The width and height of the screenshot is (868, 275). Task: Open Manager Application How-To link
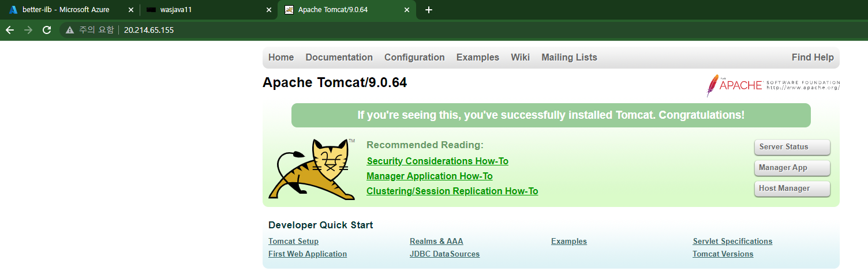pyautogui.click(x=429, y=176)
